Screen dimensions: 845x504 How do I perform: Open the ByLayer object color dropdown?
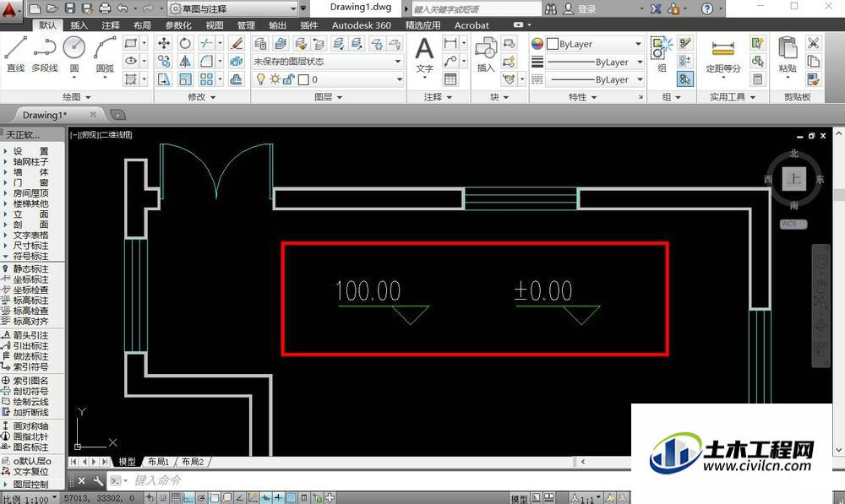594,44
